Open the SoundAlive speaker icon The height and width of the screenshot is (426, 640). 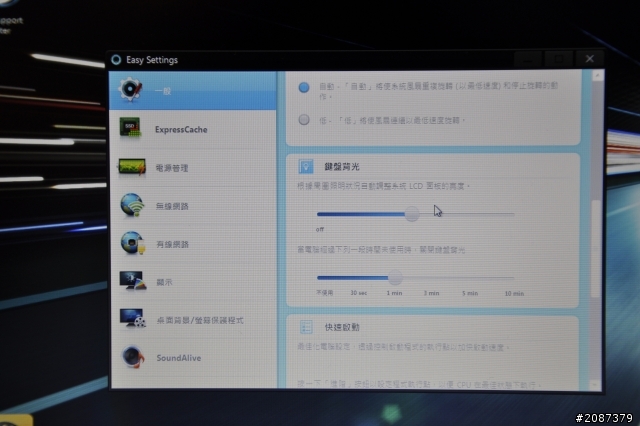133,357
